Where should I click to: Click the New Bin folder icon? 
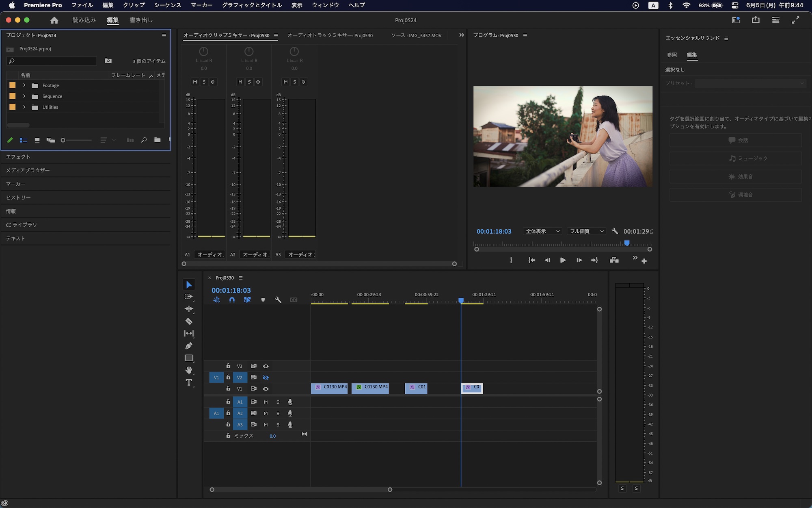click(x=157, y=140)
